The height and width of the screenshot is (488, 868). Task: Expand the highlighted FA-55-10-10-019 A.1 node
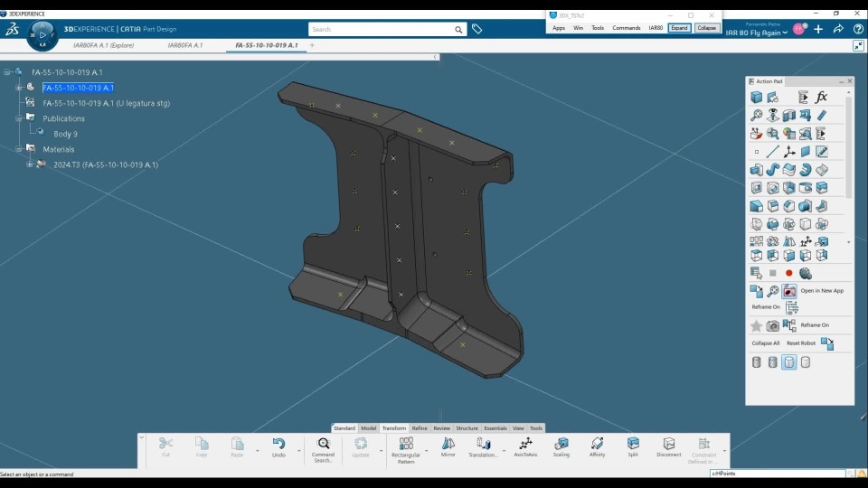pos(19,88)
